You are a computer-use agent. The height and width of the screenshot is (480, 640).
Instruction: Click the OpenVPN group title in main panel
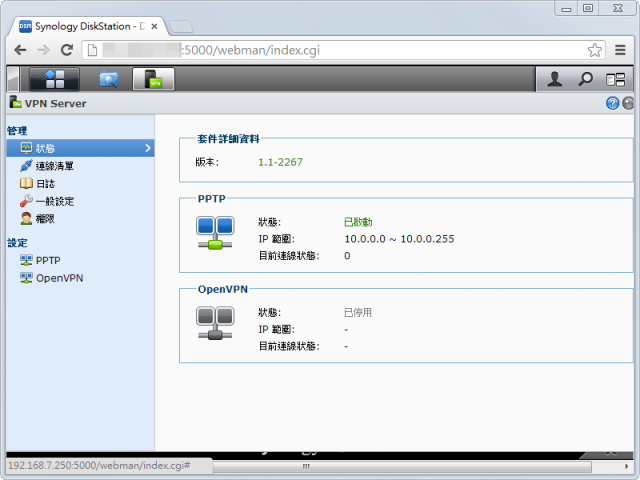tap(223, 289)
